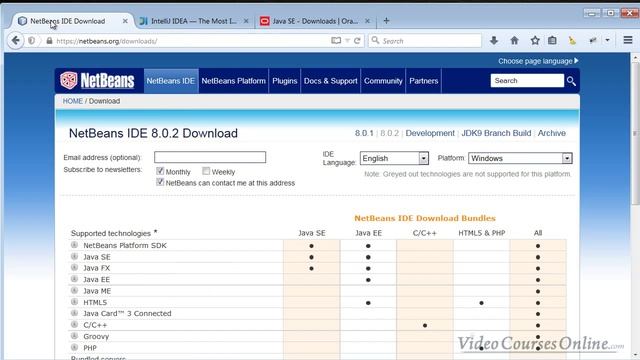The width and height of the screenshot is (640, 360).
Task: Open a new browser tab
Action: [x=386, y=21]
